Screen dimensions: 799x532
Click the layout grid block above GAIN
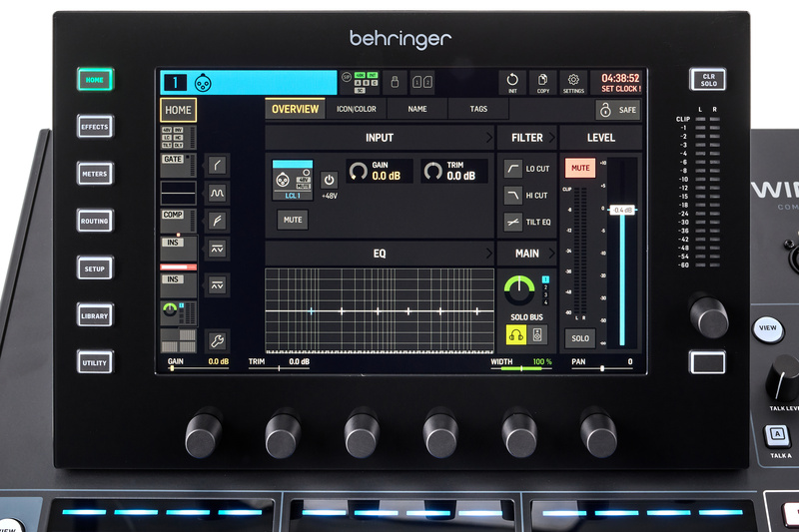coord(179,340)
